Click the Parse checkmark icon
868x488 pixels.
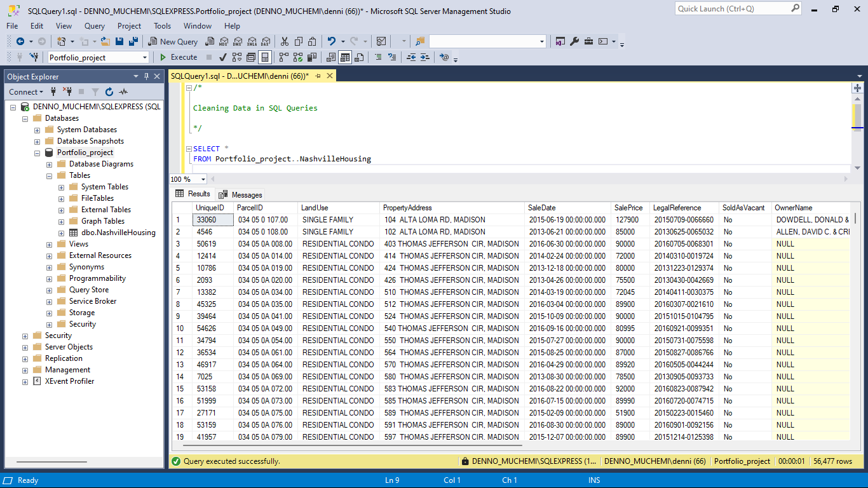pyautogui.click(x=222, y=57)
